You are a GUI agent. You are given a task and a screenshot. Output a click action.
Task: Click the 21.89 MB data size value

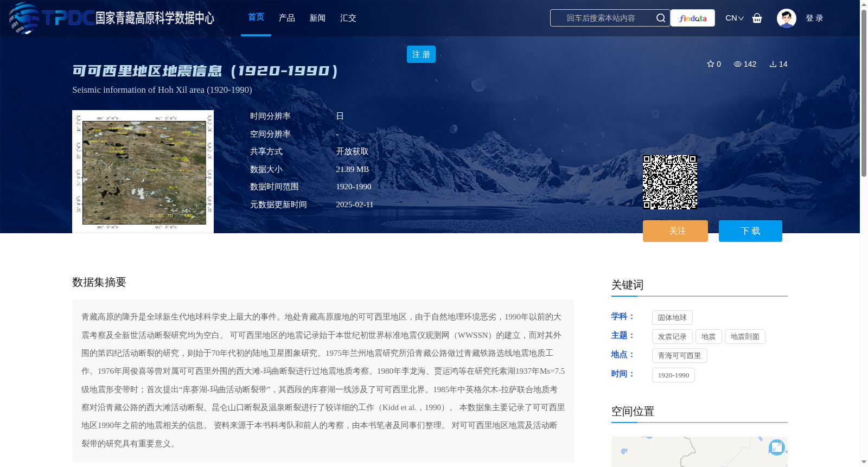[x=353, y=169]
